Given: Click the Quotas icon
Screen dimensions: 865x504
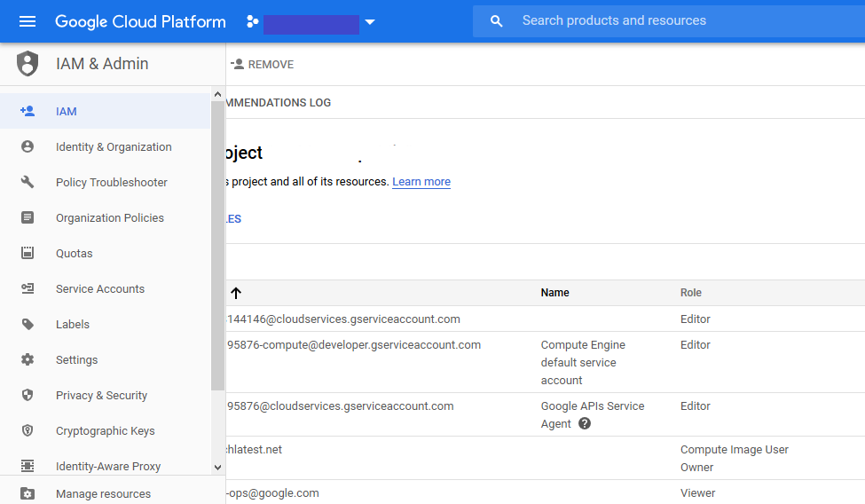Looking at the screenshot, I should point(27,253).
